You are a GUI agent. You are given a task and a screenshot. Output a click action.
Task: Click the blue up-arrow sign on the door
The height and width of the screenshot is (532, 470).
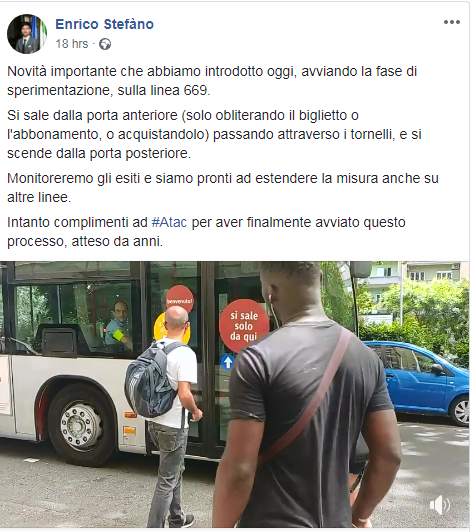pos(227,362)
